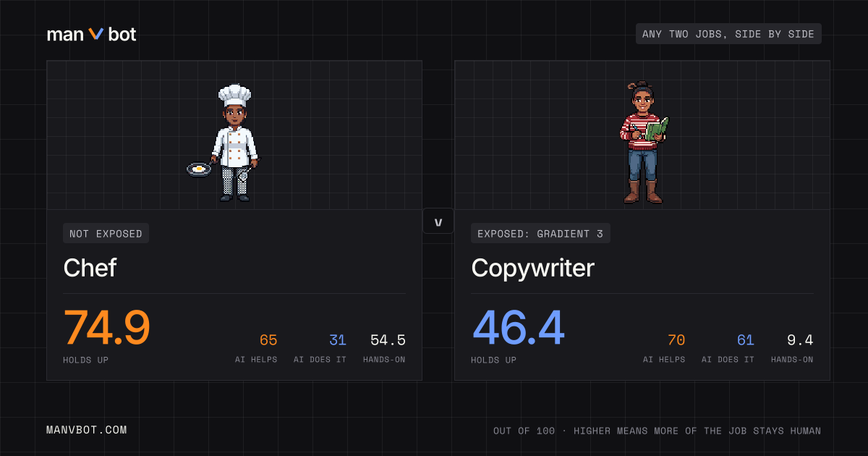Click the Copywriter score 46.4
Screen dimensions: 868x456
pos(518,328)
